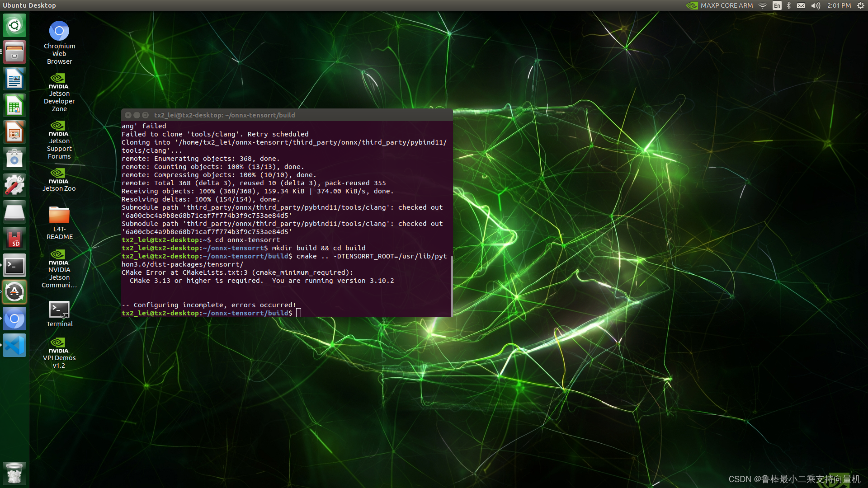
Task: Open En keyboard input source menu
Action: pyautogui.click(x=777, y=5)
